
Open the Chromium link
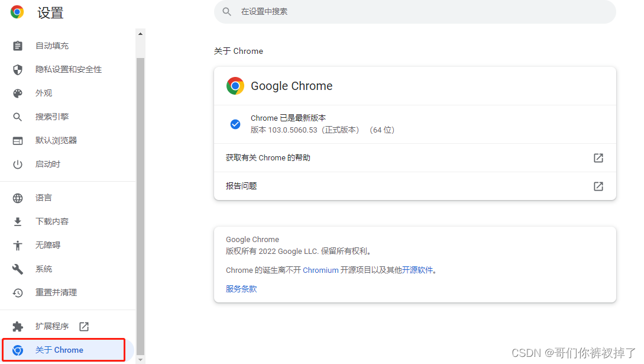321,270
